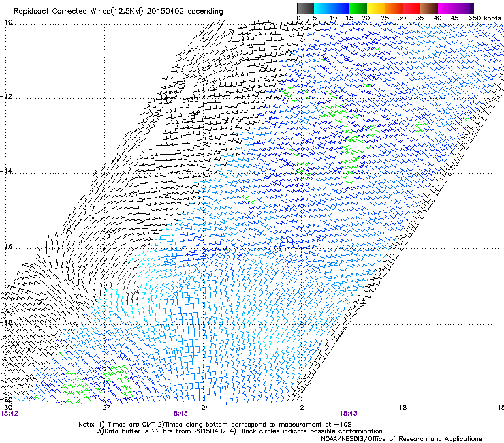Viewport: 504px width, 443px height.
Task: Click the '-24' longitude axis label
Action: pos(203,408)
